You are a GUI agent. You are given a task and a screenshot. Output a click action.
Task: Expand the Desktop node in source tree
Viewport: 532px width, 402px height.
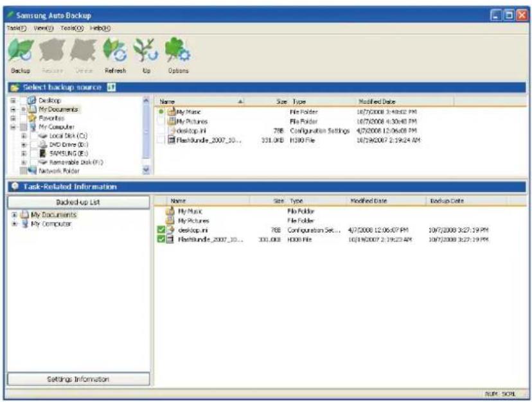(x=13, y=100)
